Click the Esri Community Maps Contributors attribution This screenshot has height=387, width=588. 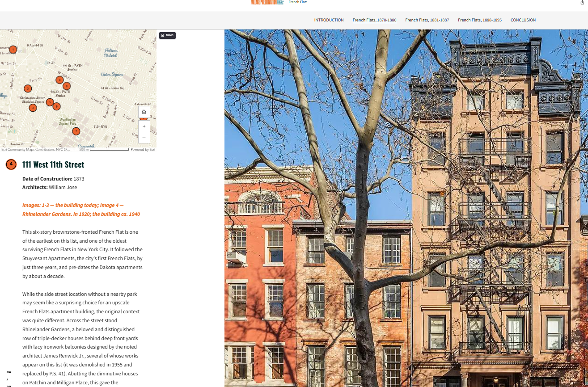pyautogui.click(x=36, y=150)
